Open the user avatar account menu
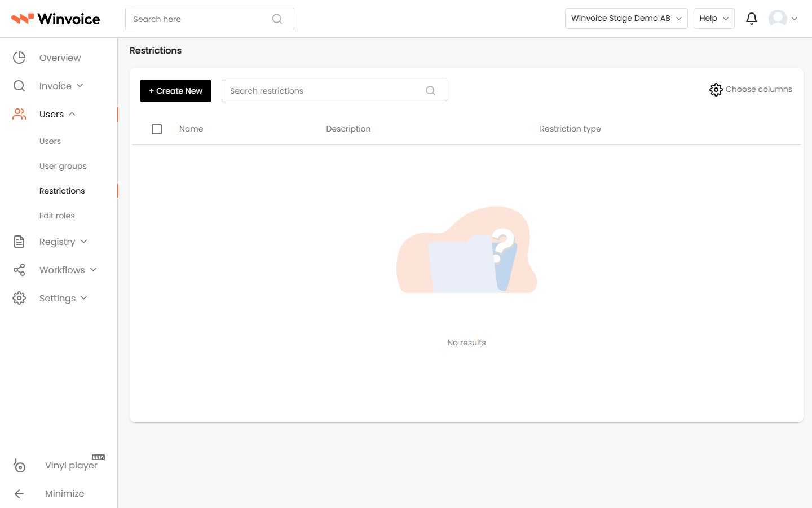The height and width of the screenshot is (508, 812). 783,19
